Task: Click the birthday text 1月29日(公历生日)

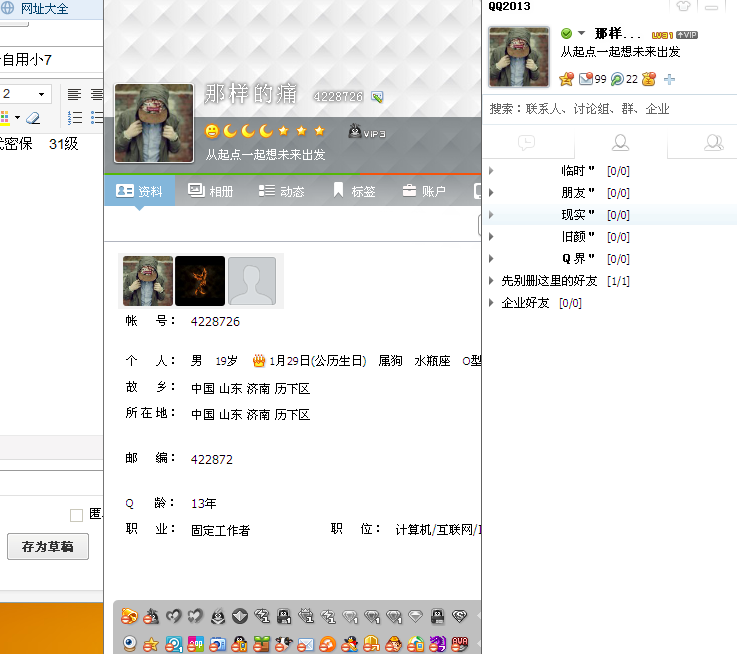Action: pyautogui.click(x=317, y=361)
